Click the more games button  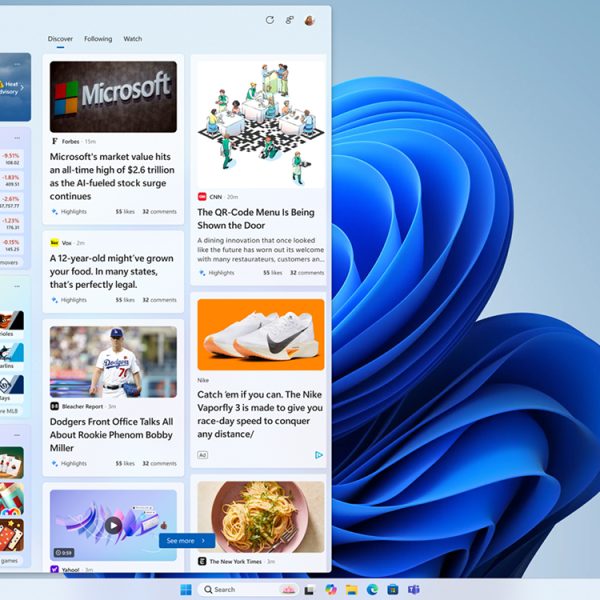10,561
